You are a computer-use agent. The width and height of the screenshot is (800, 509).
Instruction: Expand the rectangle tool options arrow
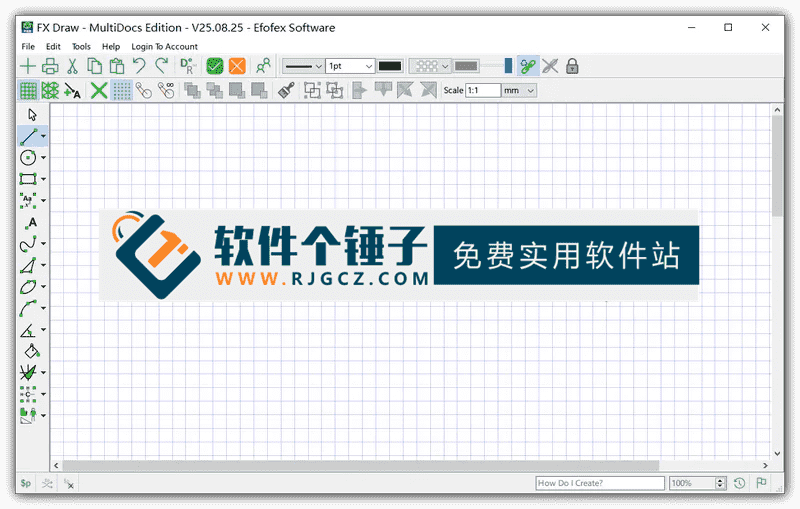tap(43, 179)
